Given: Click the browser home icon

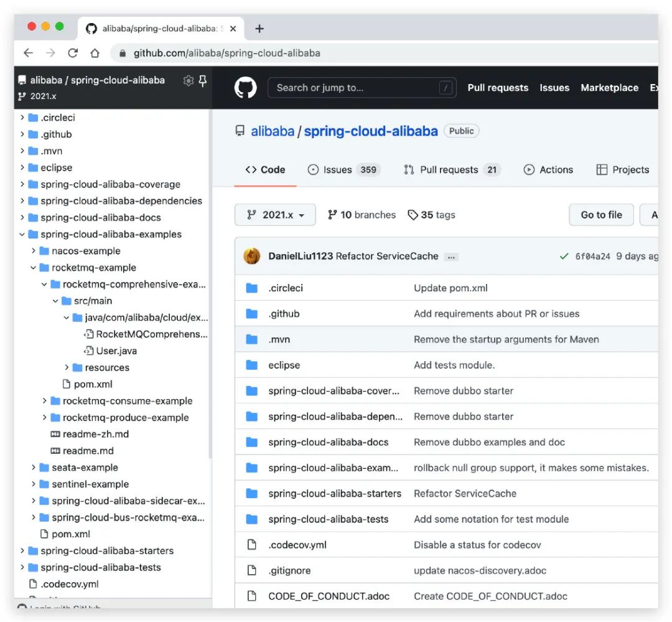Looking at the screenshot, I should (x=95, y=53).
